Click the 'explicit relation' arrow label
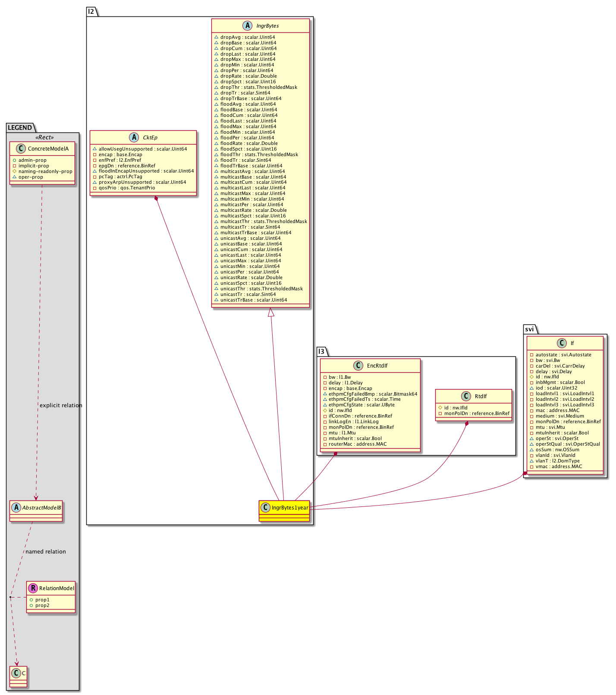 60,406
